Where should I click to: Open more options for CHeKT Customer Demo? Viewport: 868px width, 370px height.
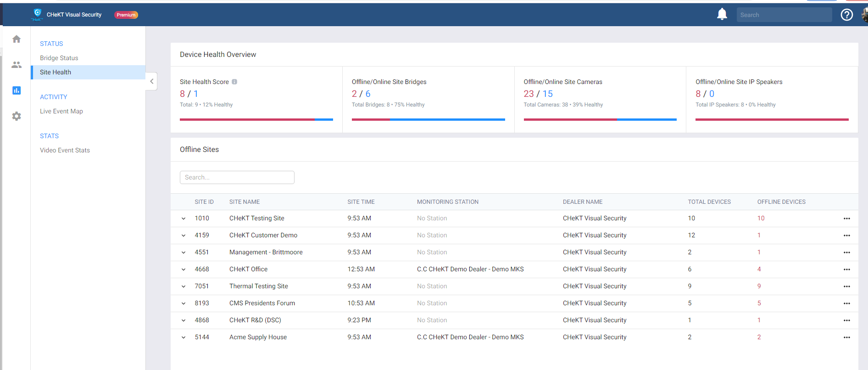[846, 235]
